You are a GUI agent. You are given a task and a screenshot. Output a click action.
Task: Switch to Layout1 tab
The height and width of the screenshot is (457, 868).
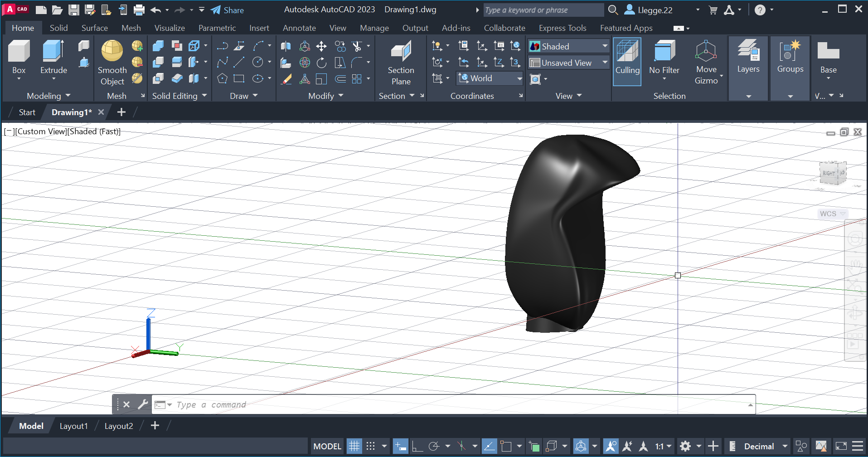tap(73, 426)
